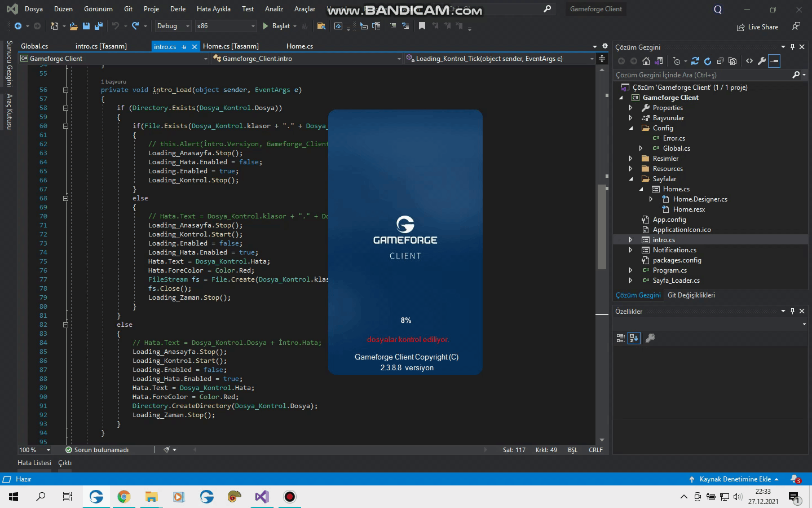
Task: Open Visual Studio from the Windows taskbar
Action: (x=262, y=497)
